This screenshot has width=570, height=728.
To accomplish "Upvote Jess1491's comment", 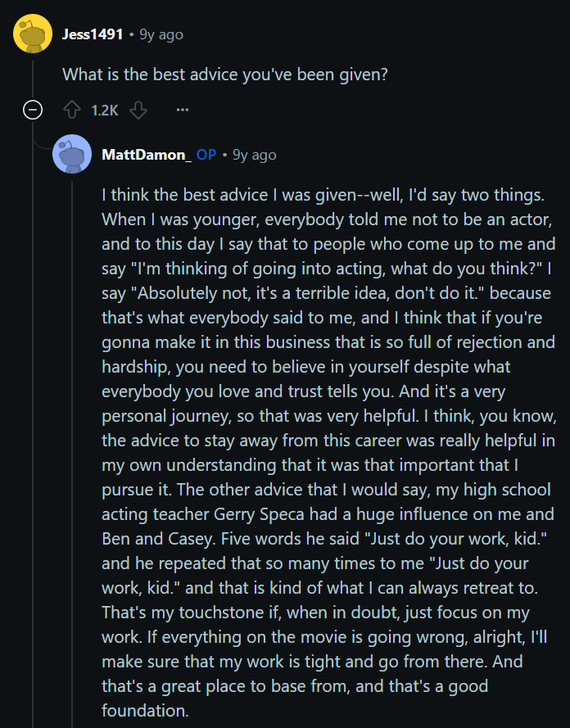I will 71,111.
